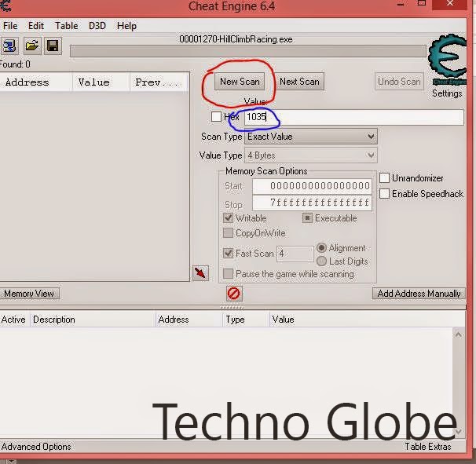
Task: Toggle the Hex checkbox
Action: tap(216, 117)
